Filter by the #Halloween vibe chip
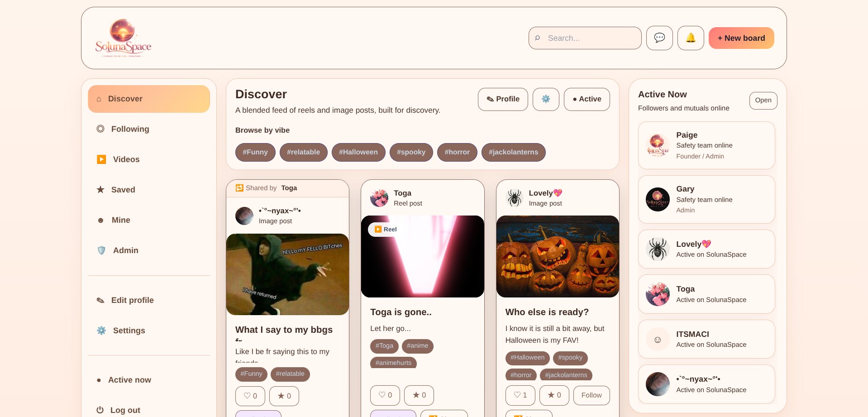 pos(358,152)
